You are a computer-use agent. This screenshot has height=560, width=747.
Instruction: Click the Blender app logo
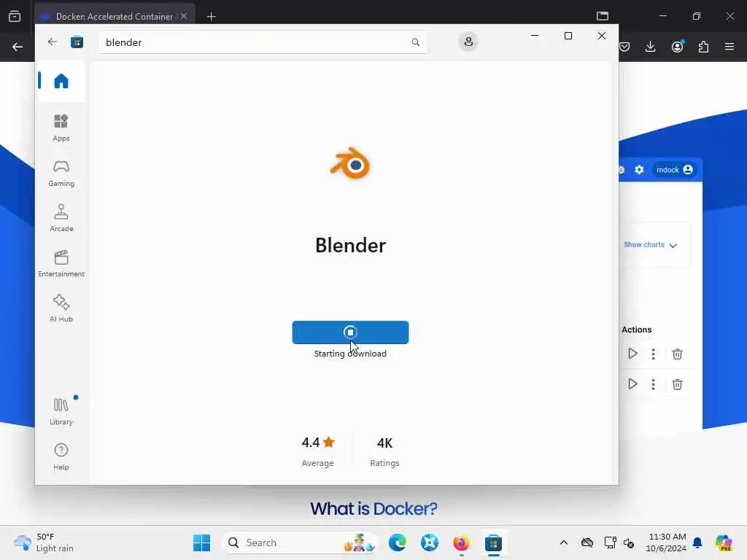[350, 163]
